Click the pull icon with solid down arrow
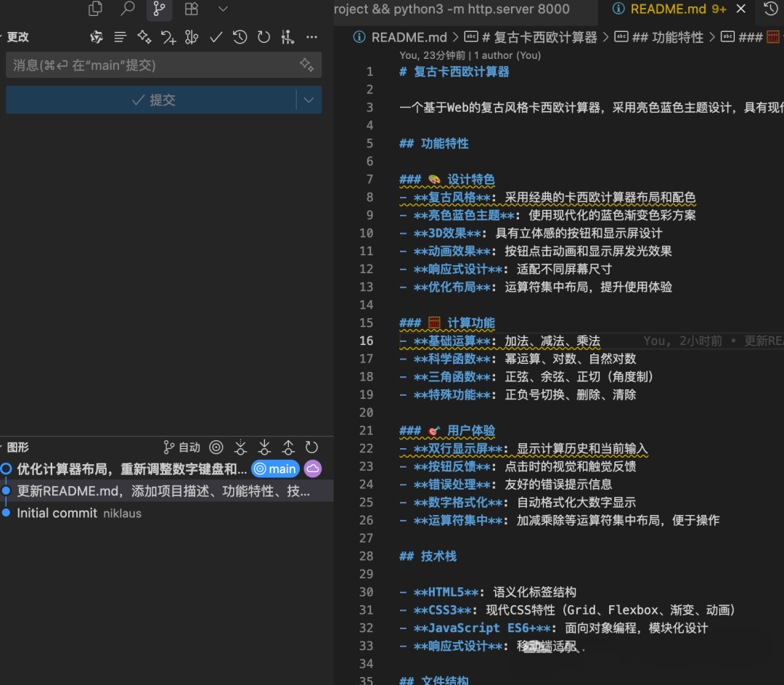This screenshot has height=685, width=784. (x=264, y=447)
